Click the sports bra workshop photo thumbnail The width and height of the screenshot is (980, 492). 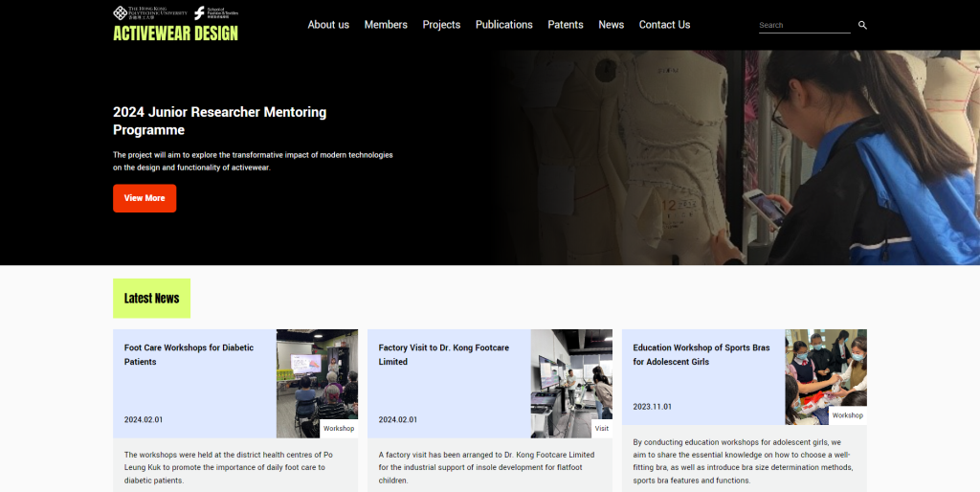[825, 373]
